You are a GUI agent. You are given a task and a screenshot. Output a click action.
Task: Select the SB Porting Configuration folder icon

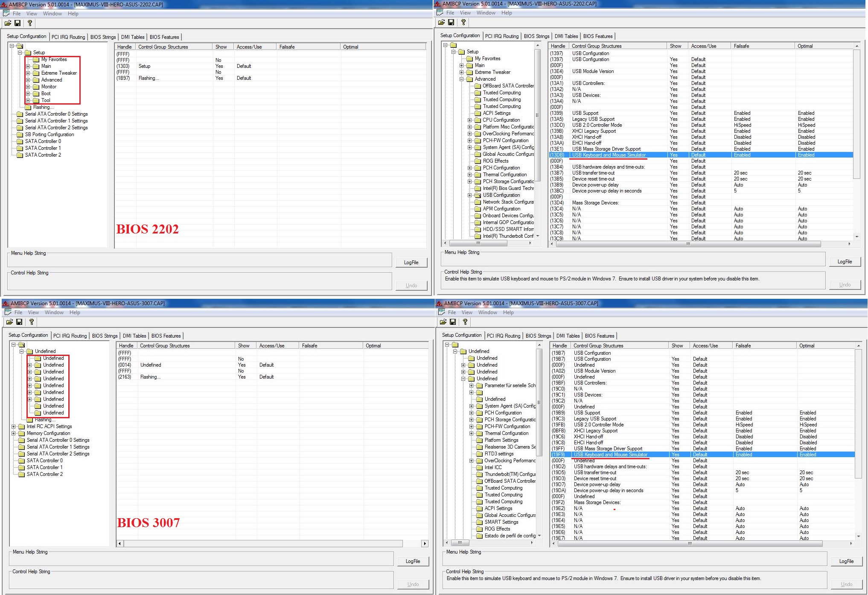20,134
